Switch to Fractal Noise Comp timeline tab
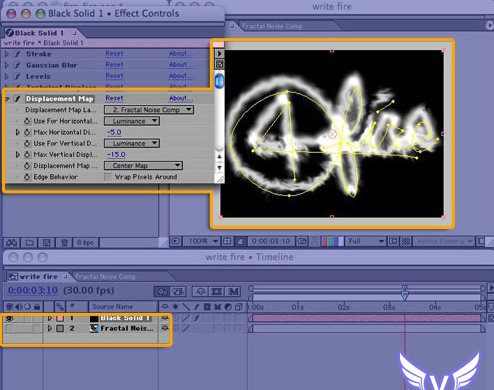The image size is (494, 390). [105, 276]
